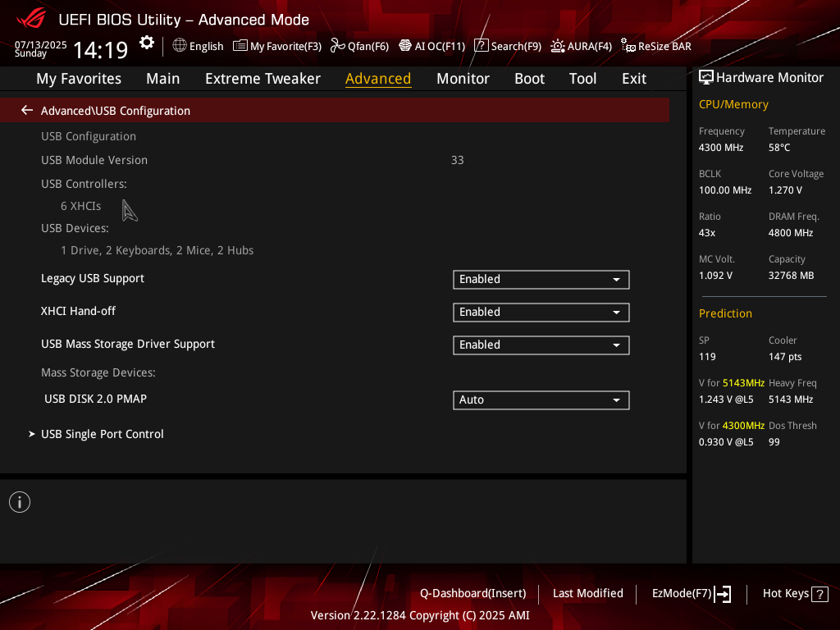The height and width of the screenshot is (630, 840).
Task: Expand USB Single Port Control submenu
Action: pos(103,434)
